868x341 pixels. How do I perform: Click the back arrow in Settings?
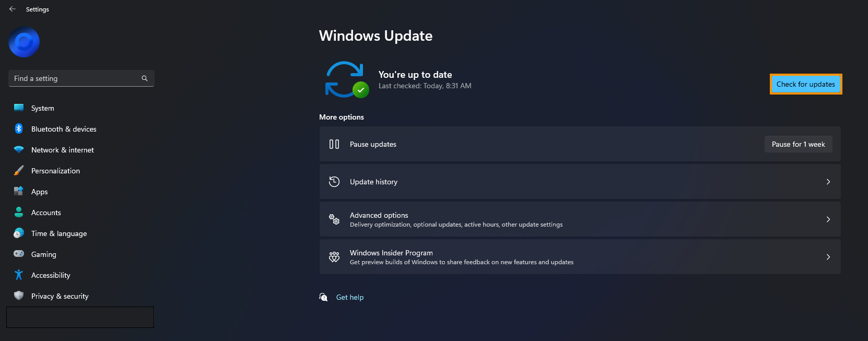coord(13,9)
